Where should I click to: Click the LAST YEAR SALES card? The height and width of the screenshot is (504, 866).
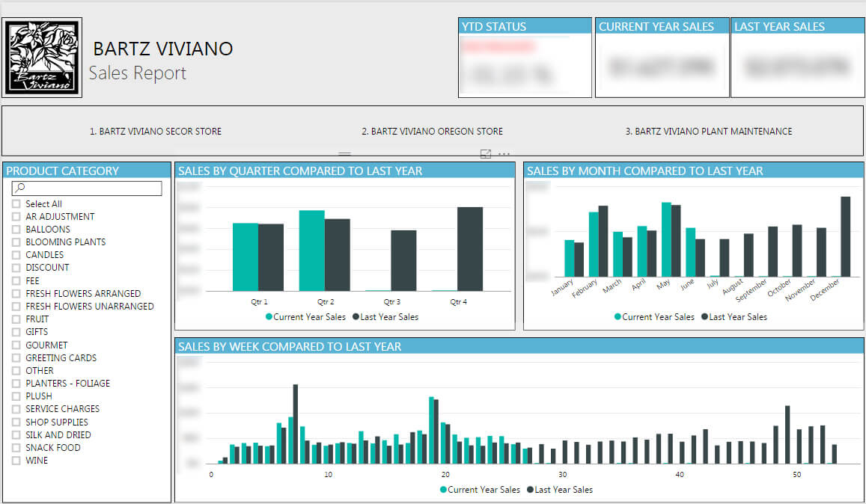click(x=798, y=58)
